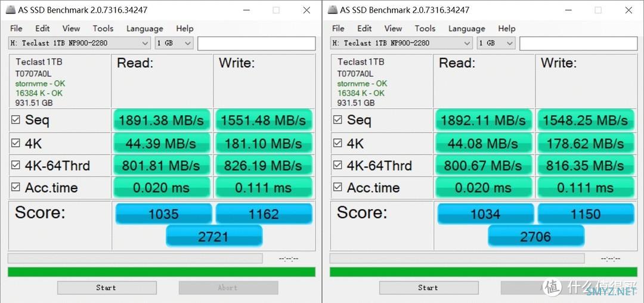
Task: Toggle 4K-64Thrd checkbox in right window
Action: pos(338,165)
